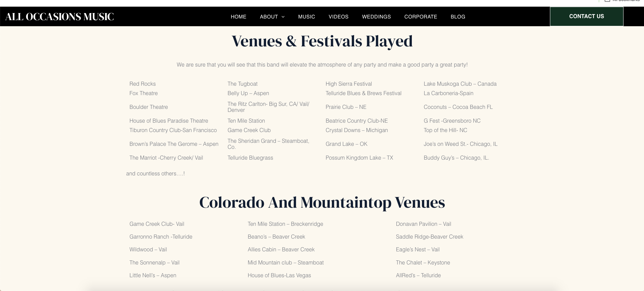This screenshot has height=291, width=644.
Task: Click Beano's – Beaver Creek entry
Action: pos(276,237)
